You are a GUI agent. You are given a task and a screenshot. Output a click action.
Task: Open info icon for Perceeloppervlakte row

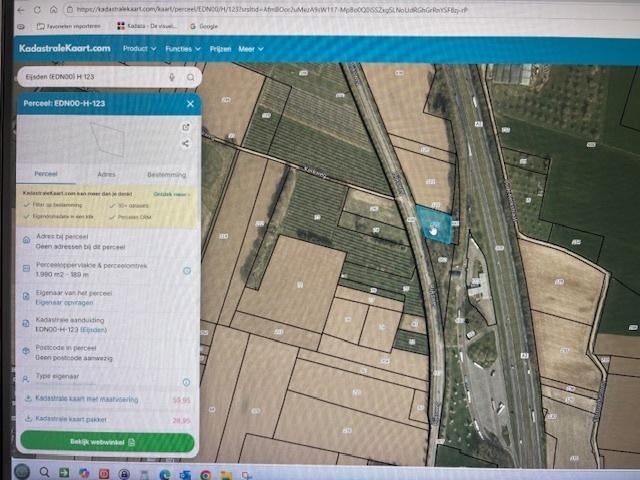coord(187,271)
